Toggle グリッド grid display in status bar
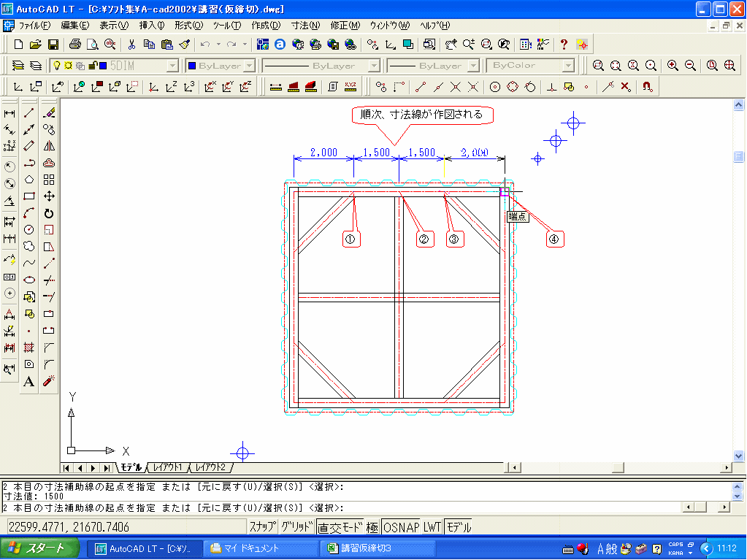747x560 pixels. [x=296, y=527]
